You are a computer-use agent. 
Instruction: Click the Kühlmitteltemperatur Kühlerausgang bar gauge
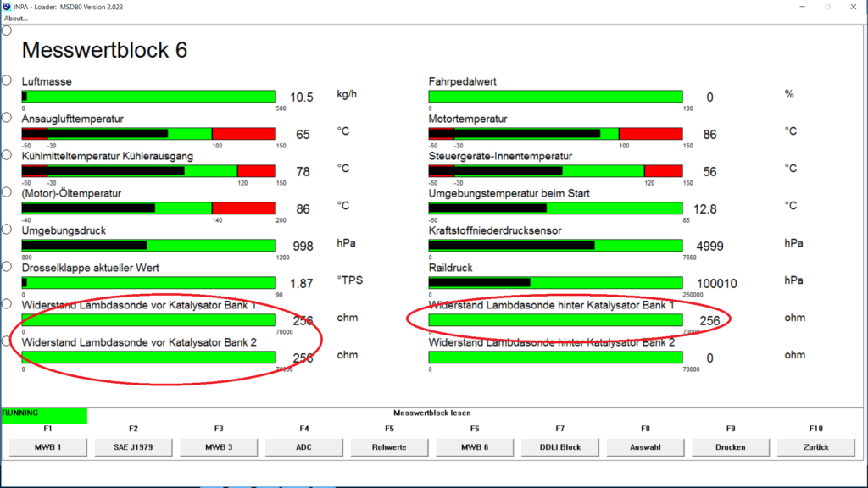[x=149, y=170]
